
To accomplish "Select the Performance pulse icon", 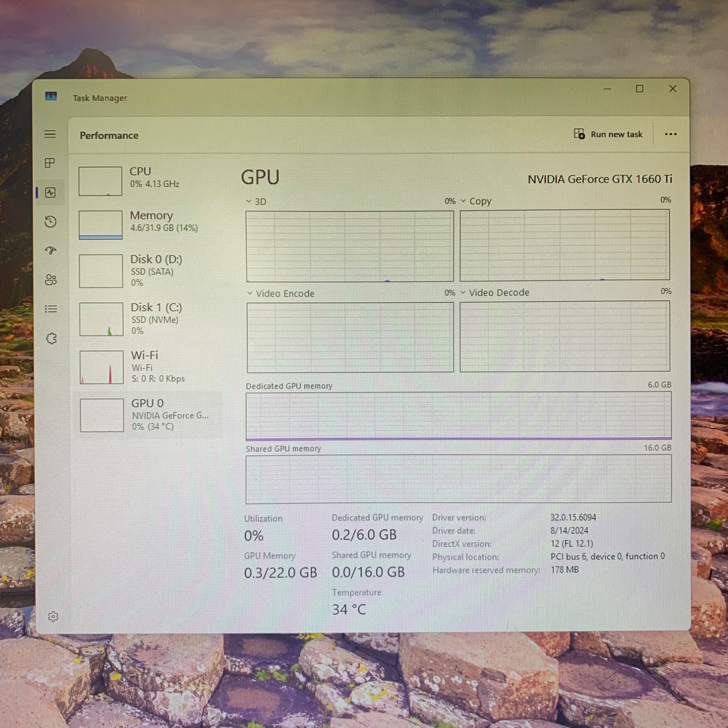I will point(50,193).
